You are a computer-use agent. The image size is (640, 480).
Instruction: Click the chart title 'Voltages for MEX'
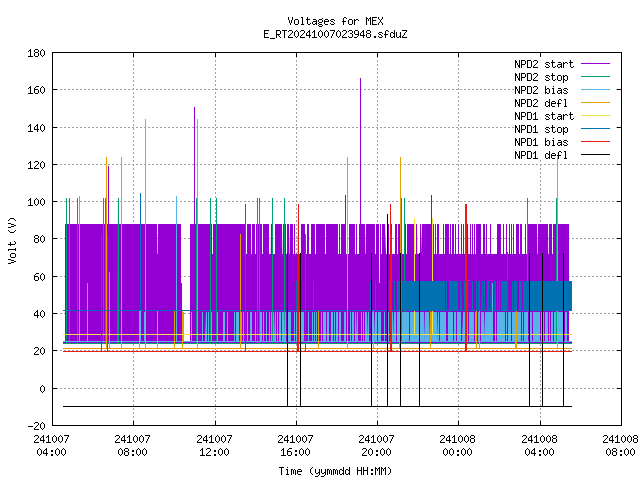point(335,21)
